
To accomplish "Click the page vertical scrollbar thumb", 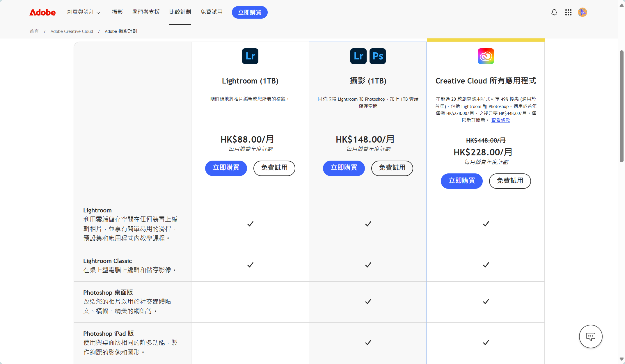I will (x=622, y=106).
